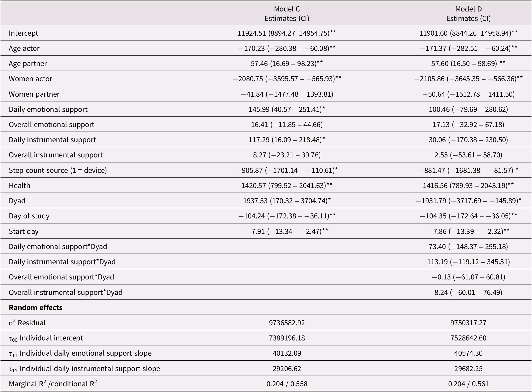Select Daily instrumental support Model D estimate
This screenshot has width=532, height=392.
[468, 140]
